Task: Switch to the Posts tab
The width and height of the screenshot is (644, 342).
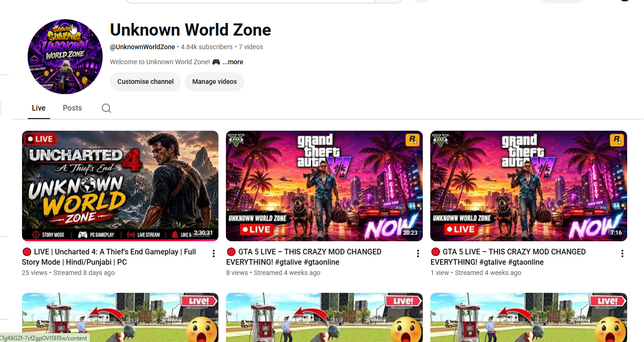Action: click(72, 108)
